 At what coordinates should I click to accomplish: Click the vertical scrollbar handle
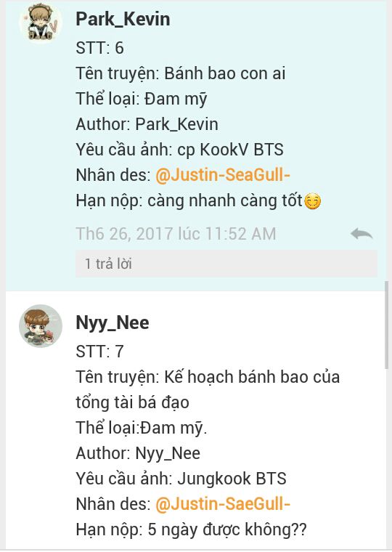point(387,325)
